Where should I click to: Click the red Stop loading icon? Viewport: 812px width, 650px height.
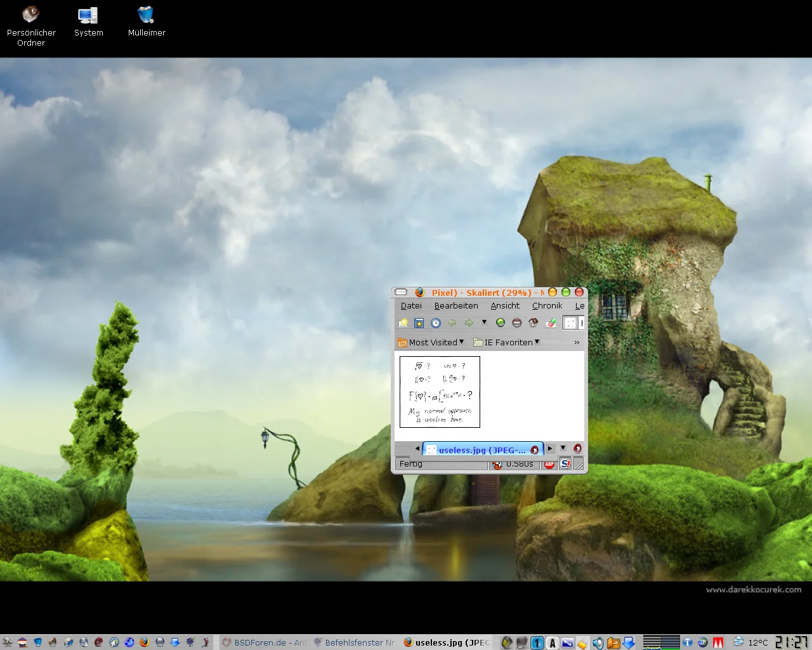[517, 323]
